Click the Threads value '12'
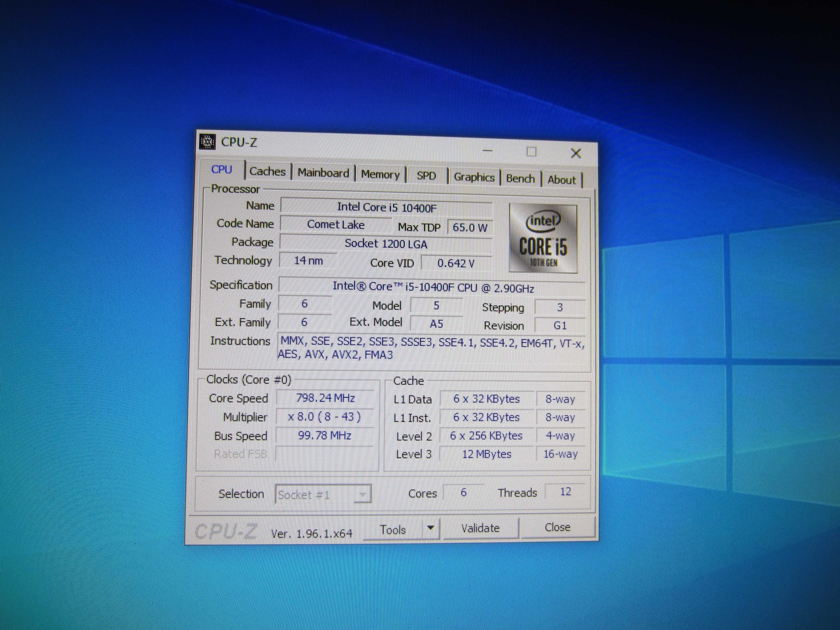The image size is (840, 630). [566, 491]
